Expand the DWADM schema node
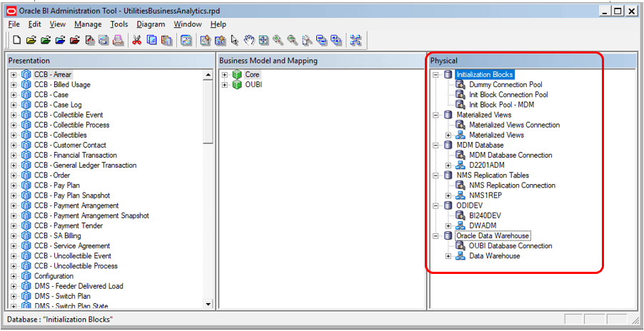This screenshot has height=331, width=644. coord(448,226)
